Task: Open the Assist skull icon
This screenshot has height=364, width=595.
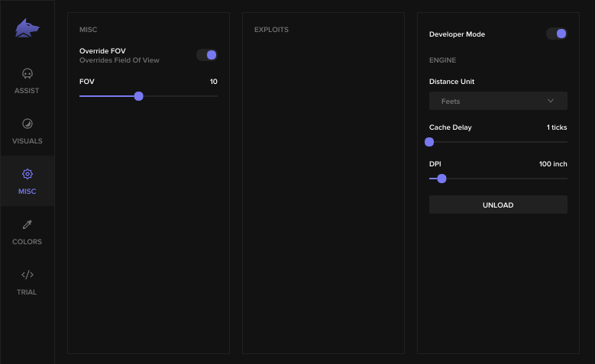Action: [x=27, y=73]
